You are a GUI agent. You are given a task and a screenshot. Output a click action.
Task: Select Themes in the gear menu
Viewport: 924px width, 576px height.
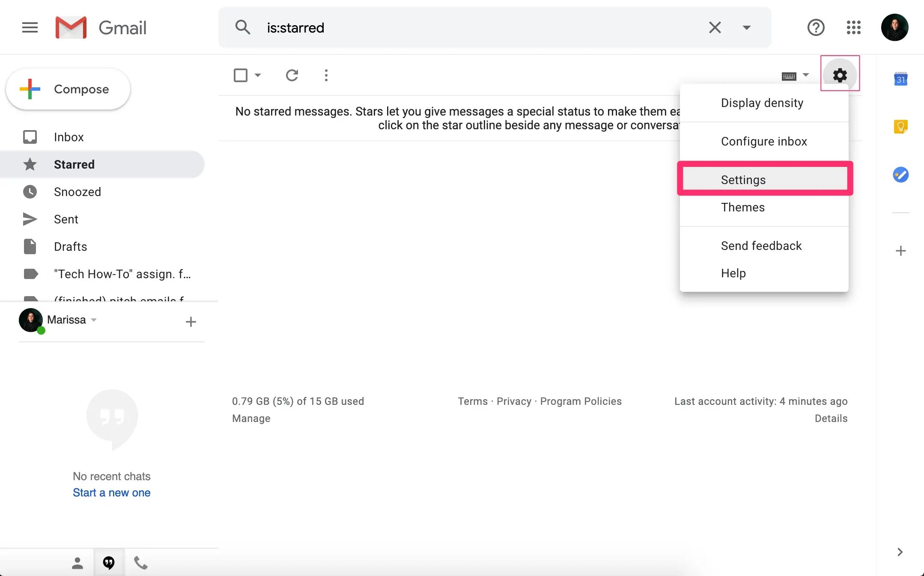point(742,208)
